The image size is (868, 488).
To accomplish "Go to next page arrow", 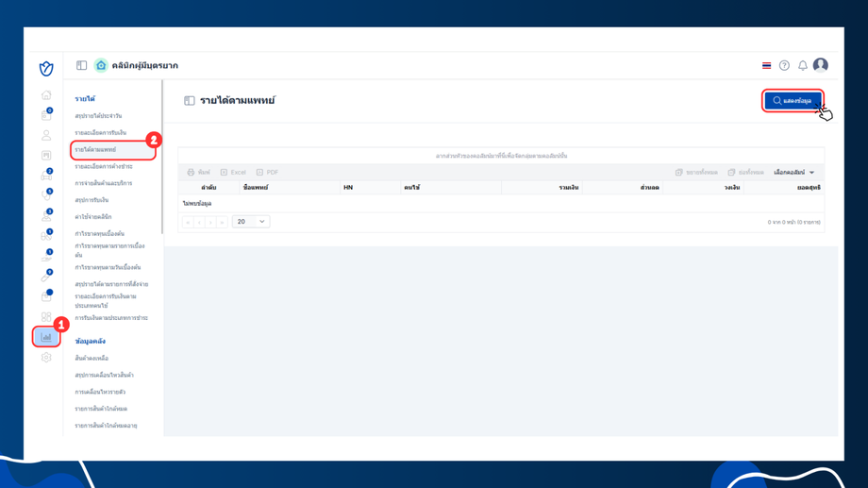I will (210, 222).
